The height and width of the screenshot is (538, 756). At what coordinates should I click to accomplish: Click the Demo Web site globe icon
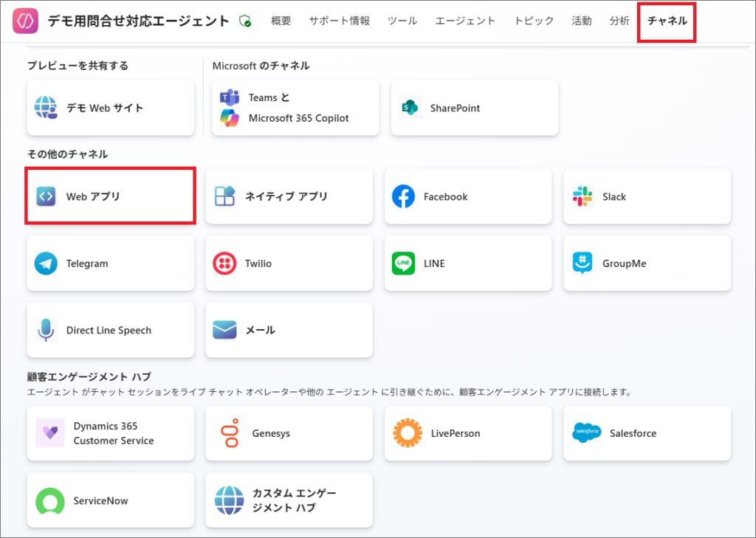(x=46, y=108)
